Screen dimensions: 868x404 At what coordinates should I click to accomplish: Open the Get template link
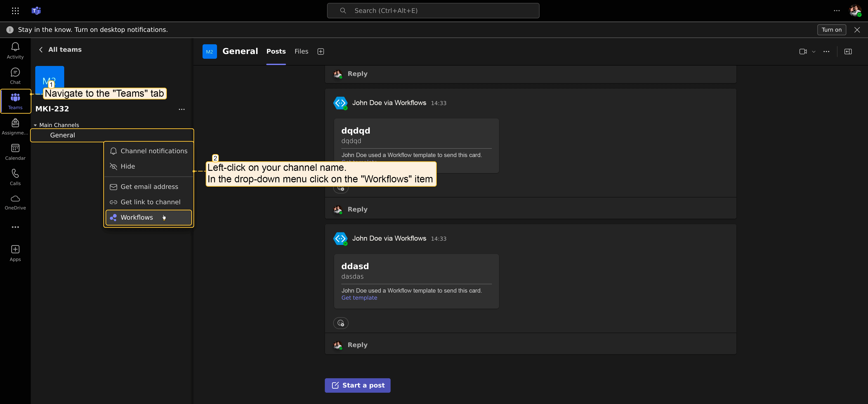[359, 298]
